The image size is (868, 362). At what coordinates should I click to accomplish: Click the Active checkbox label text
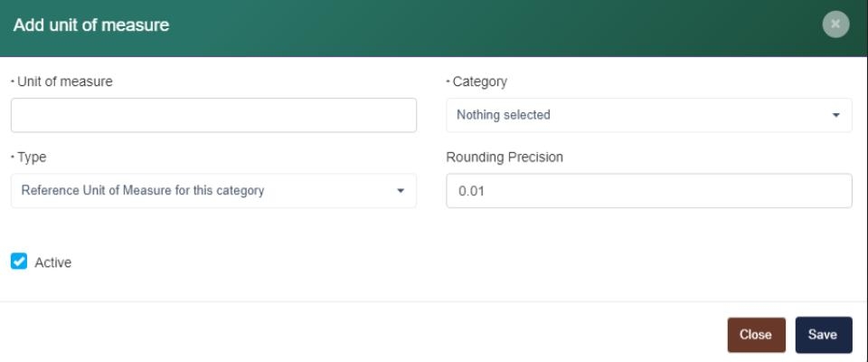53,262
